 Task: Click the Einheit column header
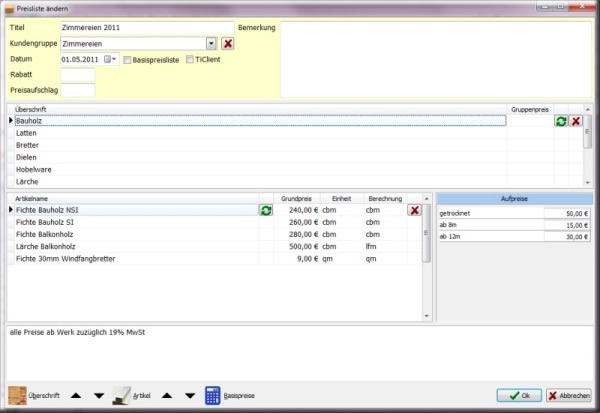(x=342, y=199)
